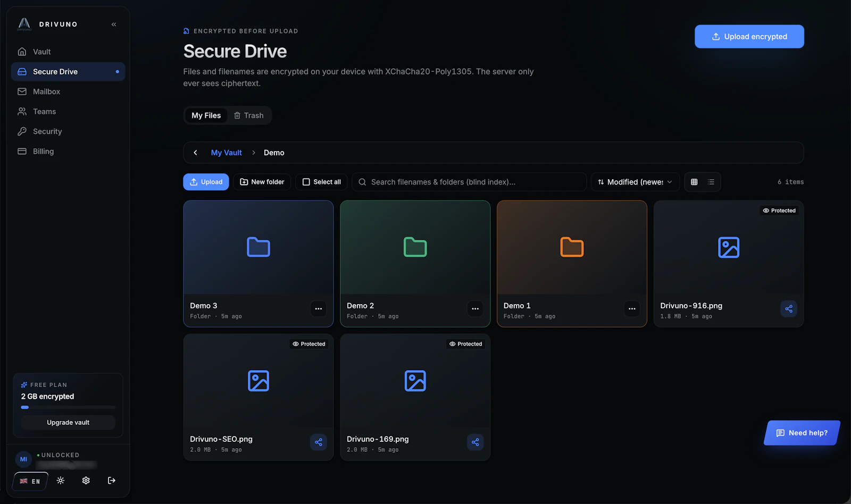Toggle Select all checkbox
The height and width of the screenshot is (504, 851).
pos(322,182)
